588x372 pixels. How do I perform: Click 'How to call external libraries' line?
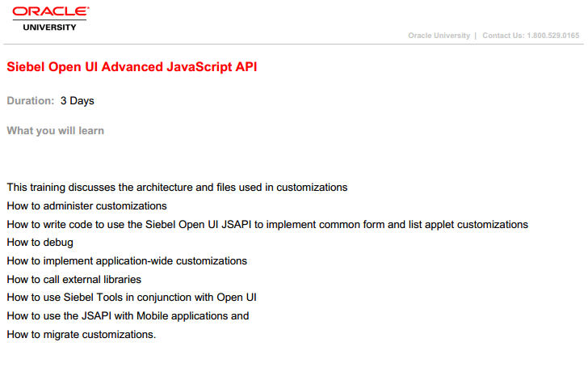(x=73, y=279)
